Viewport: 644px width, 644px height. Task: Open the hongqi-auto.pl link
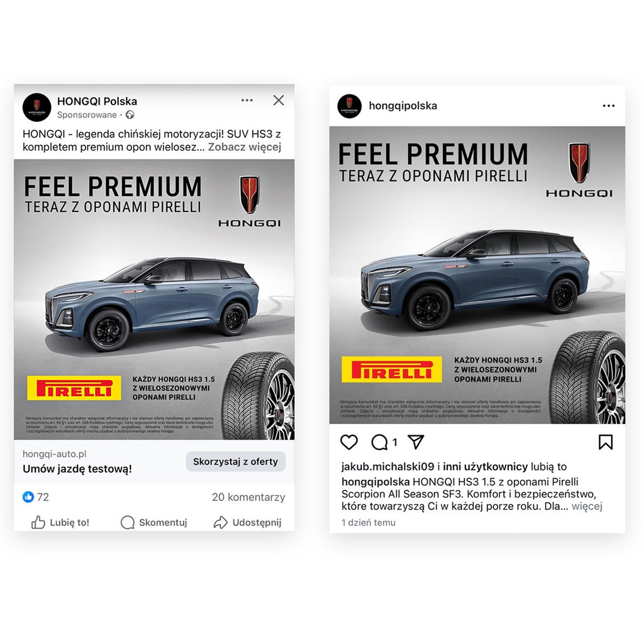55,454
